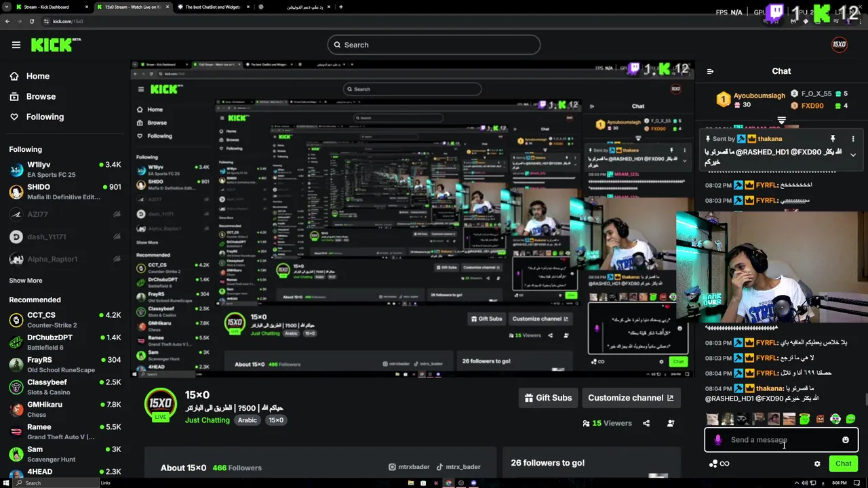Open SHIDO followed channel
This screenshot has height=488, width=868.
(64, 192)
